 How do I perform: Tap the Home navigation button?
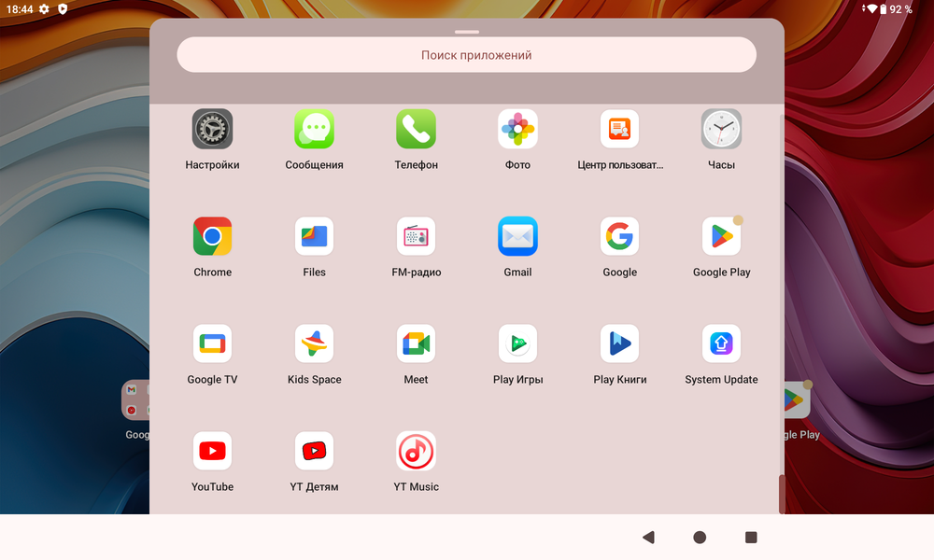coord(700,538)
